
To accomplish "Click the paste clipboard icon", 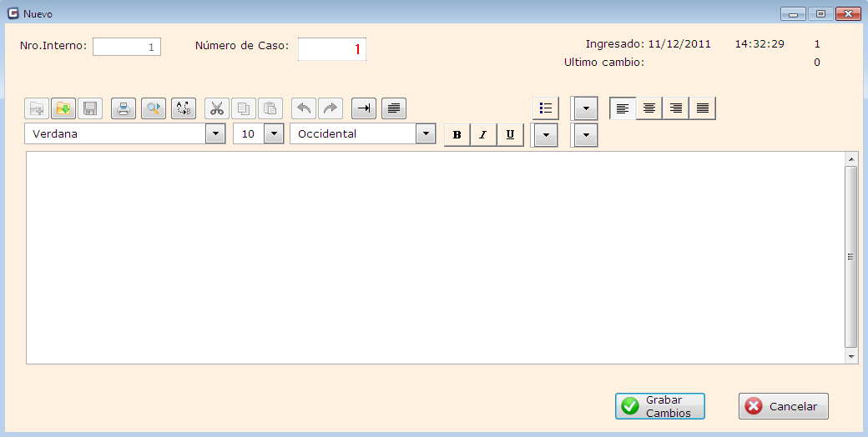I will (x=270, y=108).
